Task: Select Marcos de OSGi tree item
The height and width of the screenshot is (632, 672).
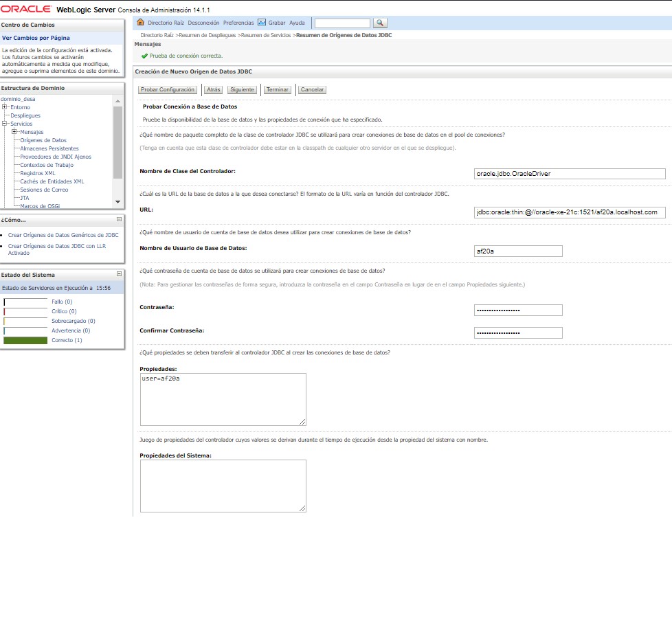Action: click(x=40, y=206)
